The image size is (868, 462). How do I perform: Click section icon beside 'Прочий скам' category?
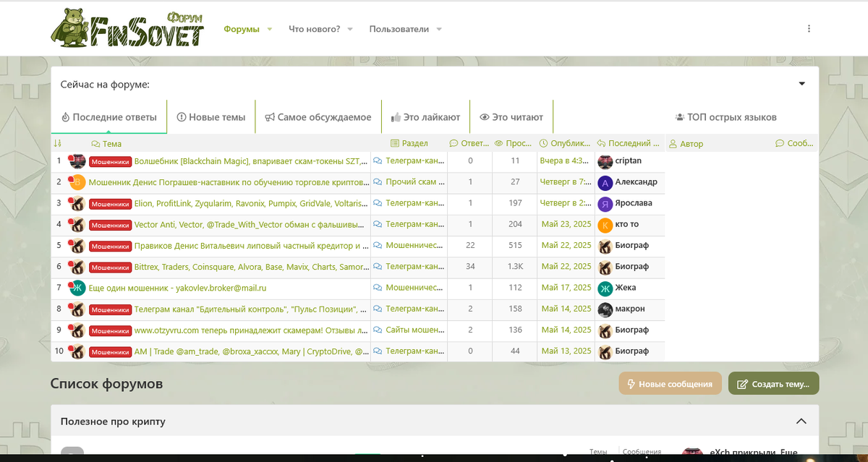click(378, 182)
